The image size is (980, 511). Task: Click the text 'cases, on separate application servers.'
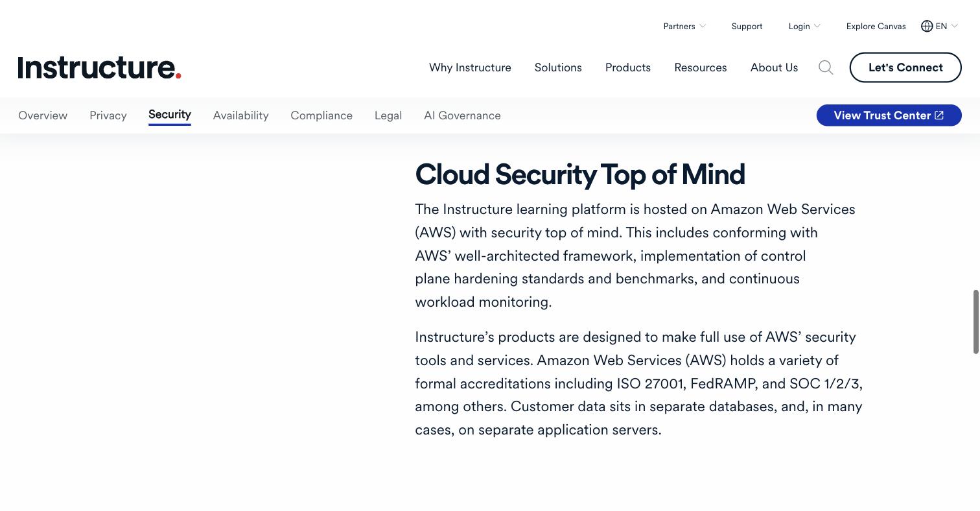[x=538, y=430]
